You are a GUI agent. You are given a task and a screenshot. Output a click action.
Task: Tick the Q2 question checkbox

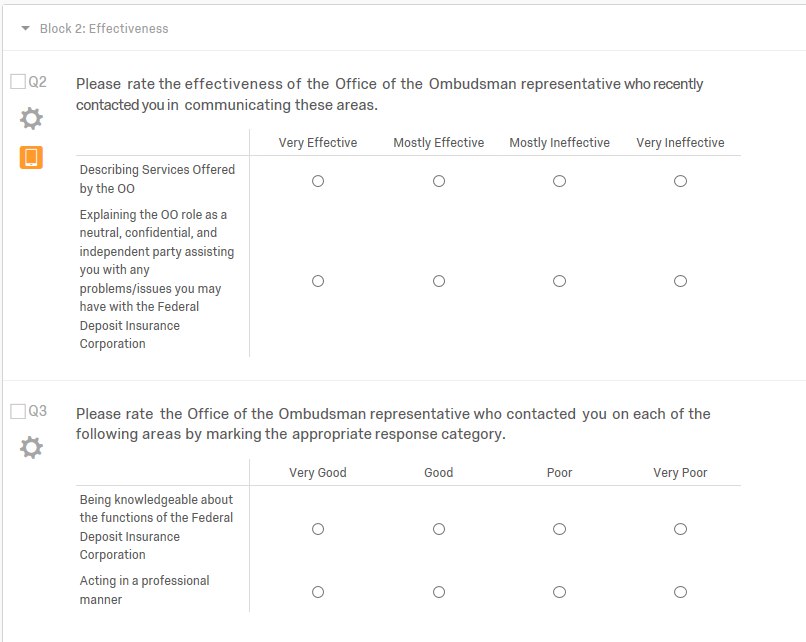[x=18, y=82]
